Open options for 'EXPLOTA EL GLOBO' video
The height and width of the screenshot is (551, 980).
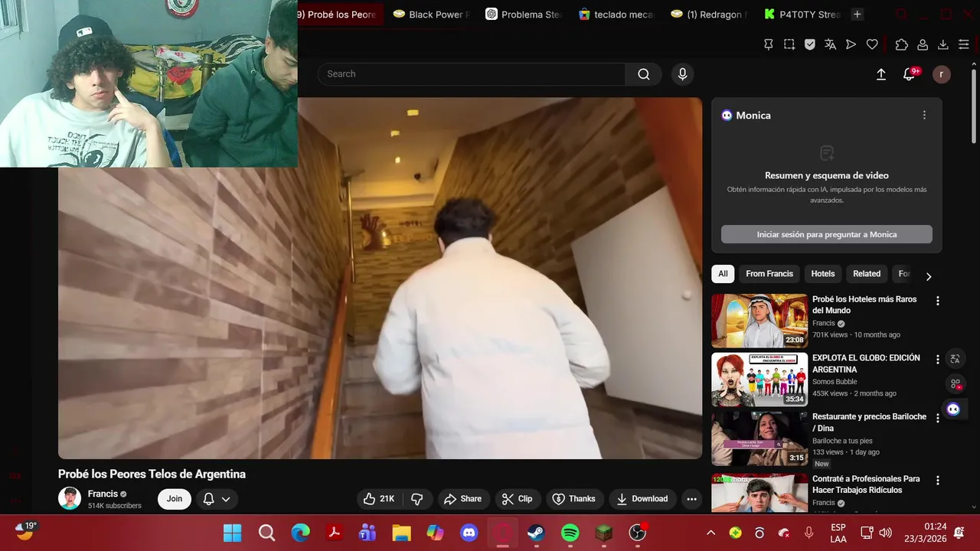(937, 359)
